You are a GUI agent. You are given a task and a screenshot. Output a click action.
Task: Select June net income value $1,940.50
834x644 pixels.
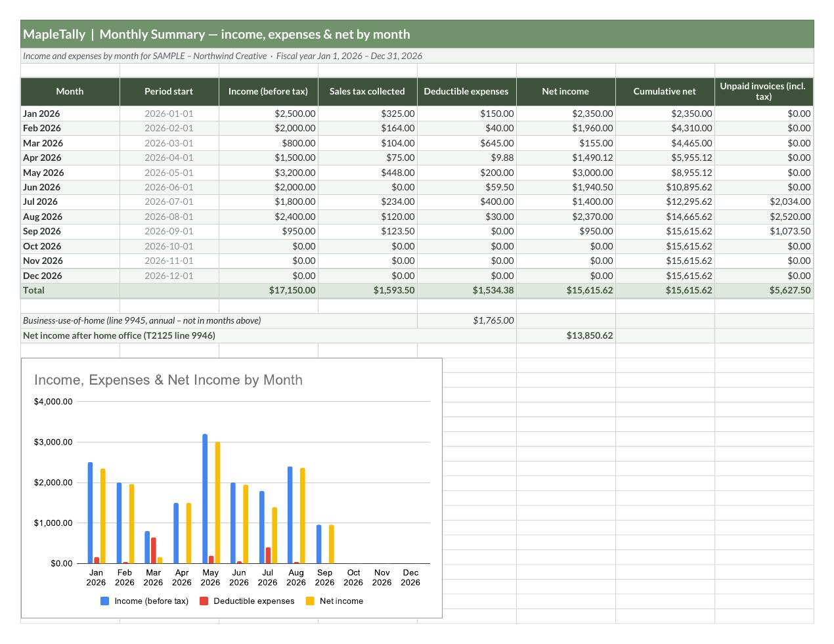tap(566, 187)
